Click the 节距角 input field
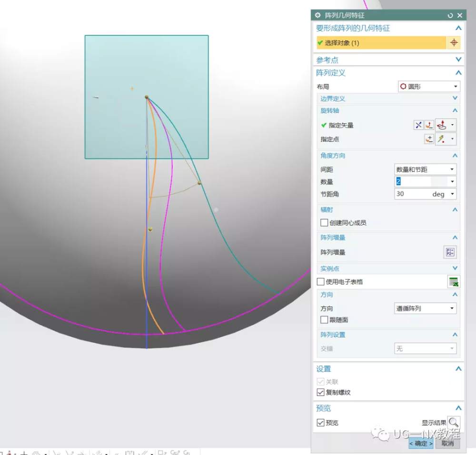 [x=425, y=194]
